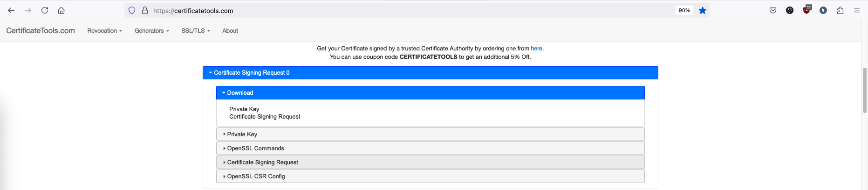The width and height of the screenshot is (868, 190).
Task: Open the Generators dropdown menu
Action: 151,31
